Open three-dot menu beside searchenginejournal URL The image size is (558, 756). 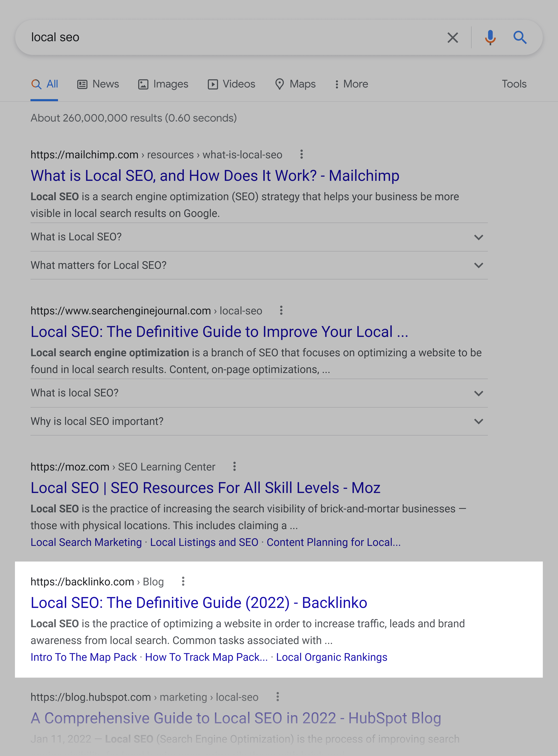[x=281, y=310]
